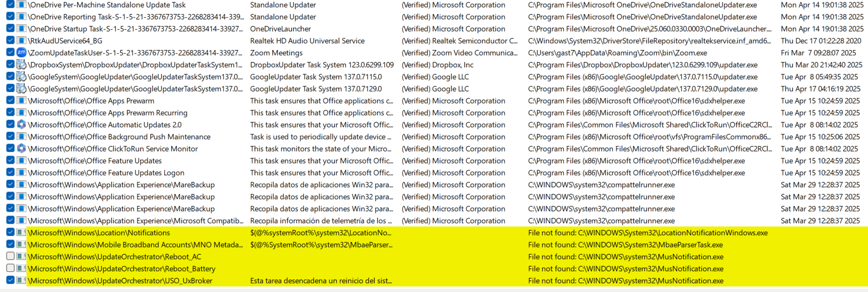Click the RtkAudUService64_BG entry icon

point(21,40)
